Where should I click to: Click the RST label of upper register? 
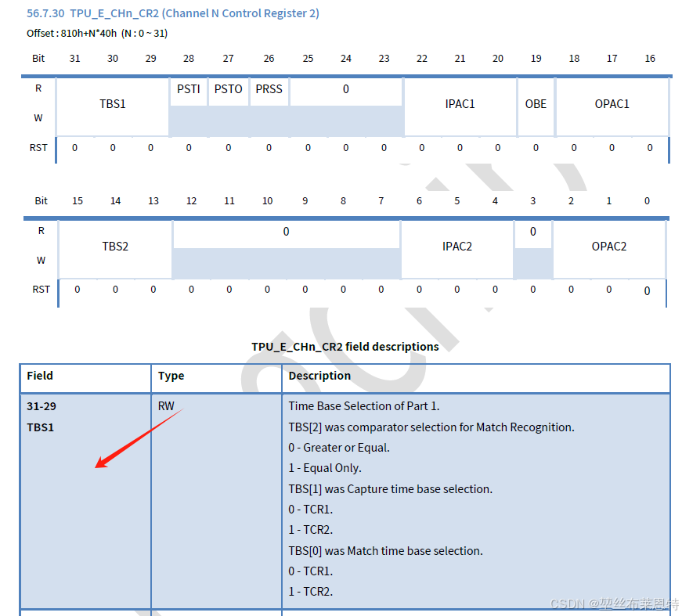38,148
